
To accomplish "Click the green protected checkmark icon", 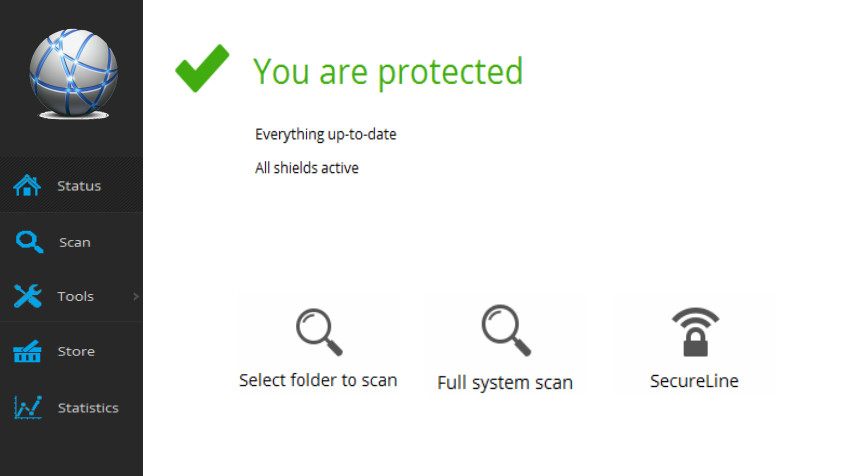I will [x=202, y=68].
